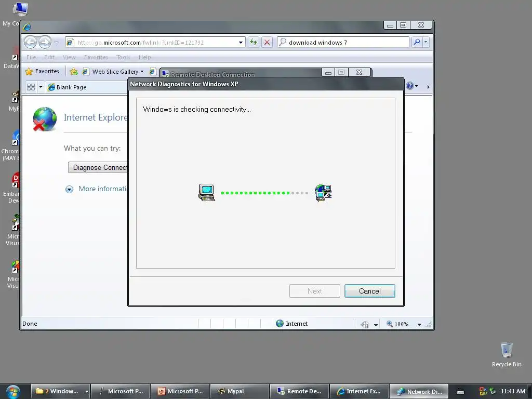Click the 100% zoom level button

coord(397,324)
